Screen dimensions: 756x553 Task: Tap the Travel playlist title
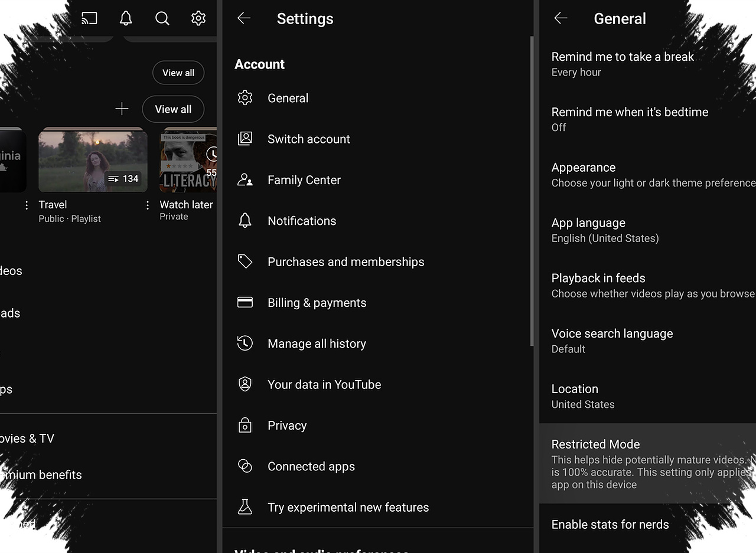(x=53, y=205)
